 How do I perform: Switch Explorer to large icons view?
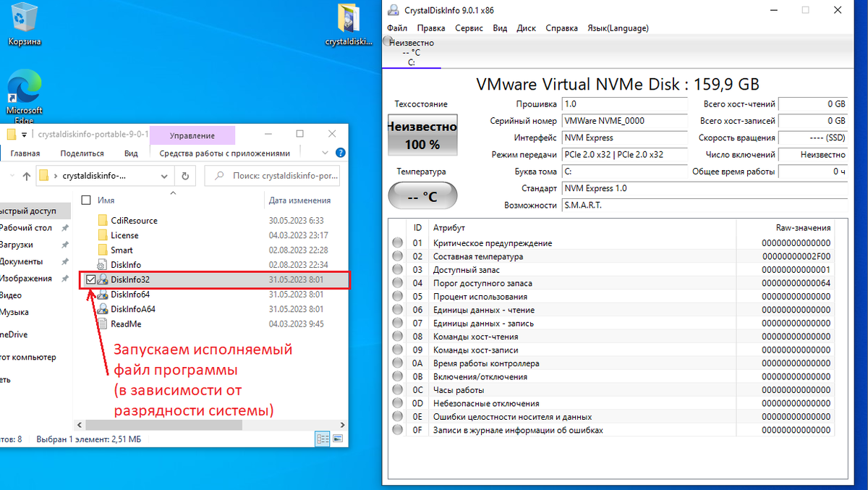pos(337,439)
